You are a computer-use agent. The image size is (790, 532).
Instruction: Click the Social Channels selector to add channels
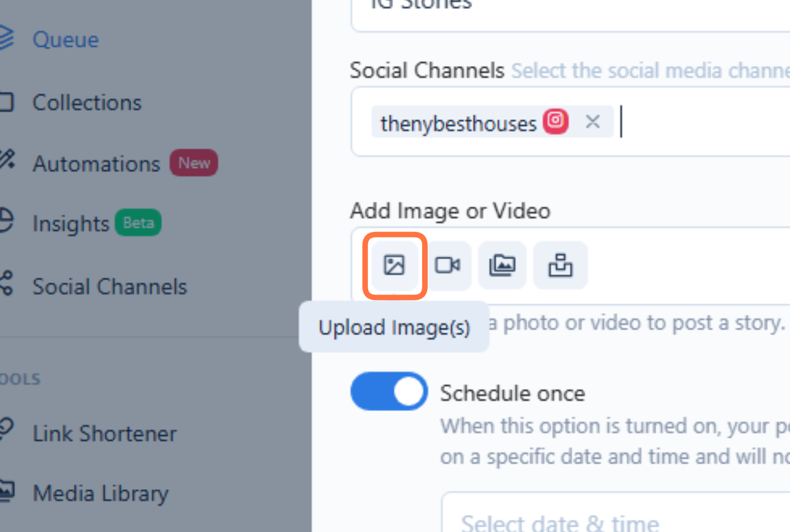coord(687,122)
